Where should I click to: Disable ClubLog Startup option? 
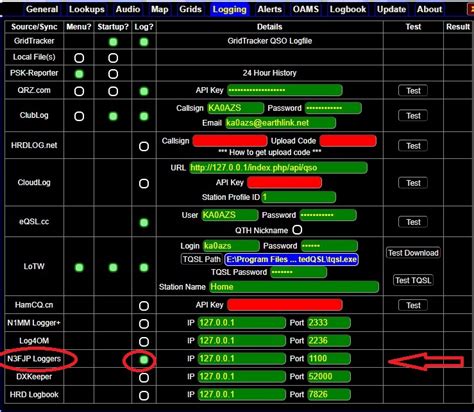click(x=113, y=116)
